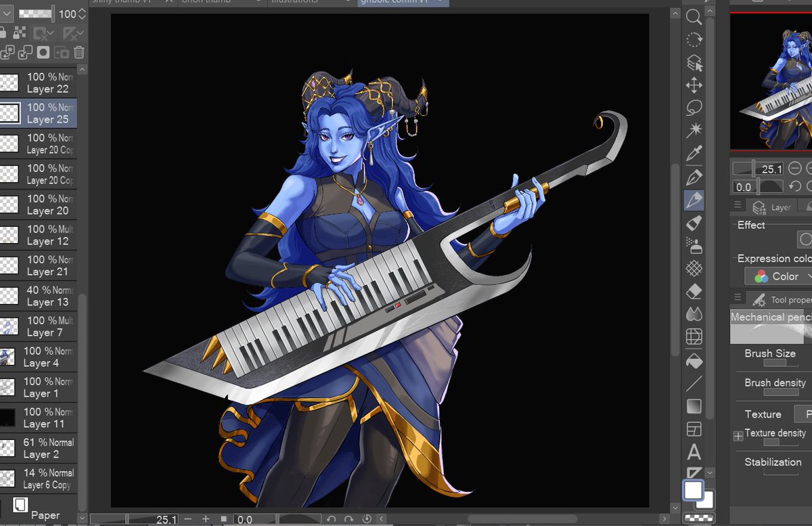Open Expression color 'Color' dropdown
This screenshot has height=526, width=812.
(778, 276)
